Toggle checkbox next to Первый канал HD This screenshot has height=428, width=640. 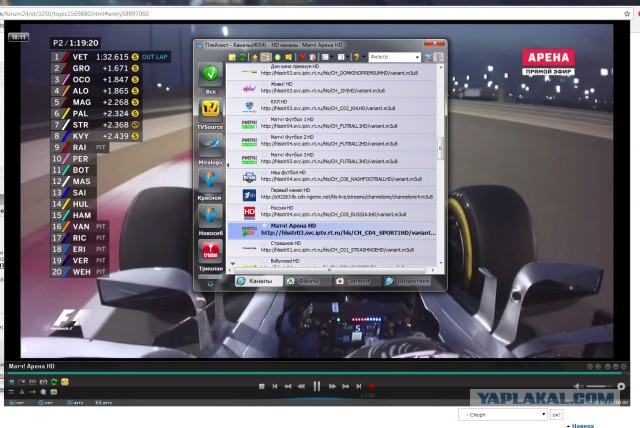[265, 190]
